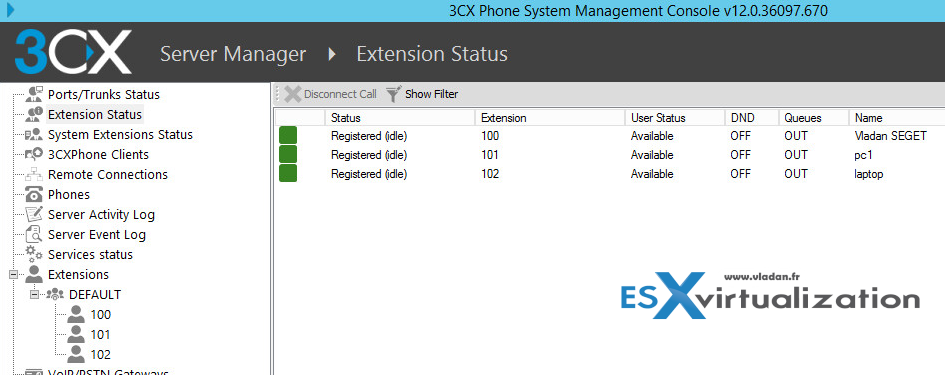Click the Ports/Trunks Status icon

point(34,95)
